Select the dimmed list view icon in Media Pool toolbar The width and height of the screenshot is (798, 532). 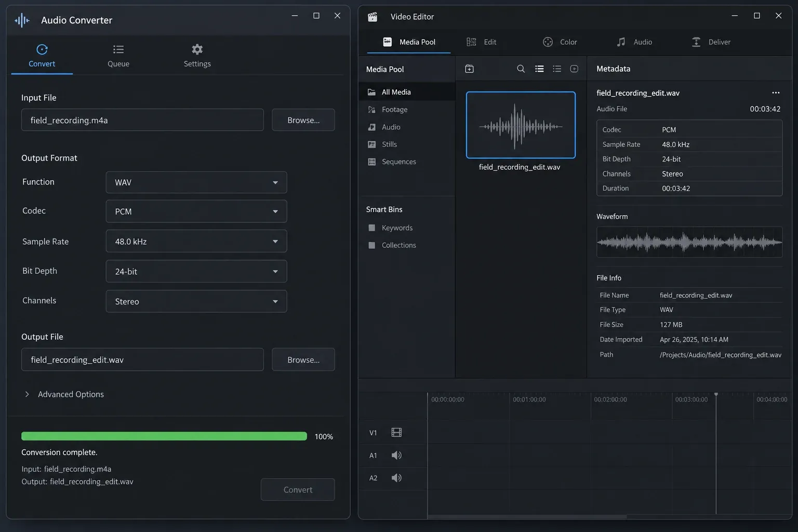click(557, 69)
